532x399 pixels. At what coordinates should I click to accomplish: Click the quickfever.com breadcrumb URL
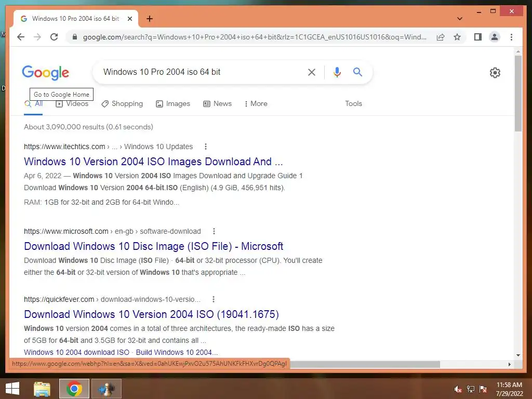click(112, 299)
